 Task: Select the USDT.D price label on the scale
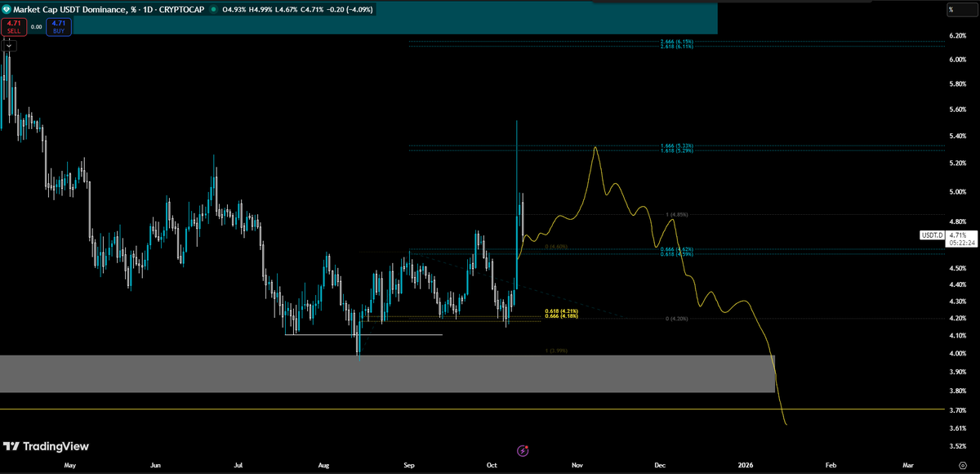(932, 235)
